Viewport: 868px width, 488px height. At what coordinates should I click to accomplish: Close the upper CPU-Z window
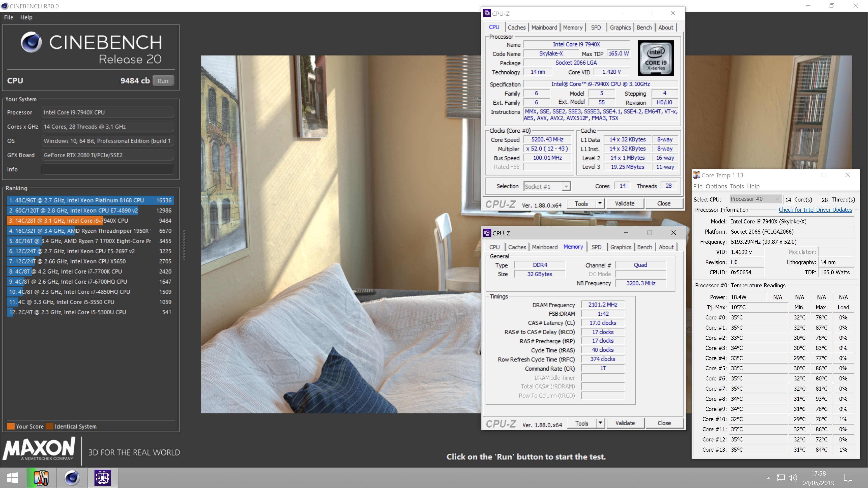tap(673, 13)
